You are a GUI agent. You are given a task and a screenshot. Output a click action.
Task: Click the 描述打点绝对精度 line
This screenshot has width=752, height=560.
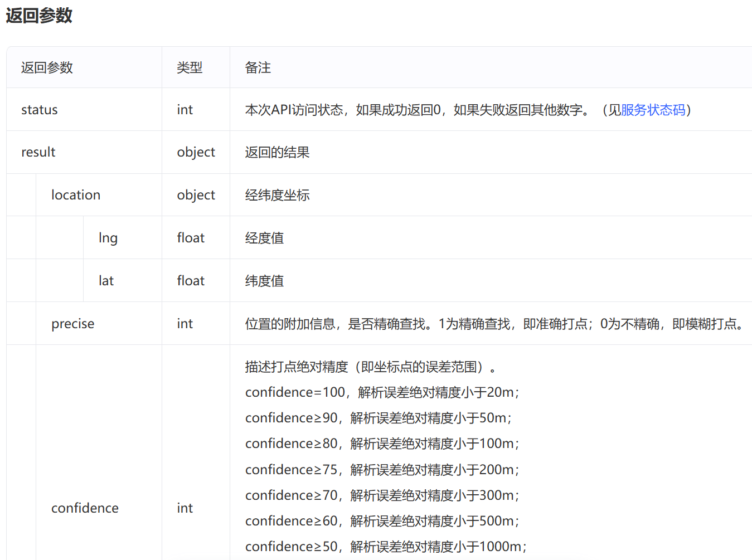click(x=371, y=367)
